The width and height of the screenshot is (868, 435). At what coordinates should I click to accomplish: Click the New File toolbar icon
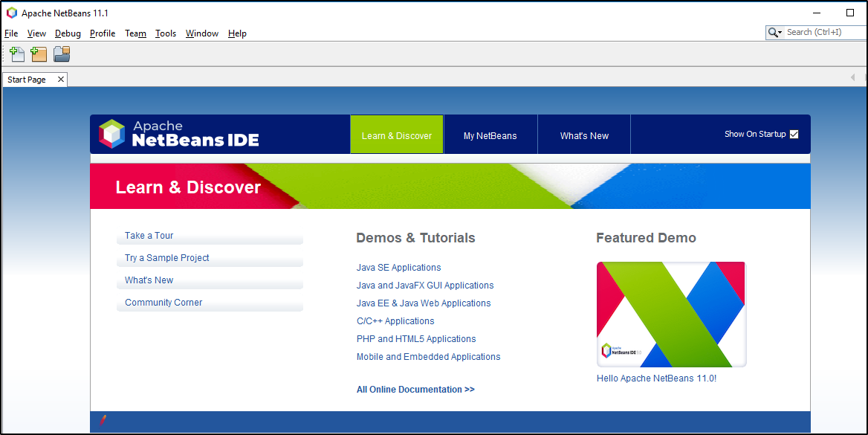(x=17, y=54)
